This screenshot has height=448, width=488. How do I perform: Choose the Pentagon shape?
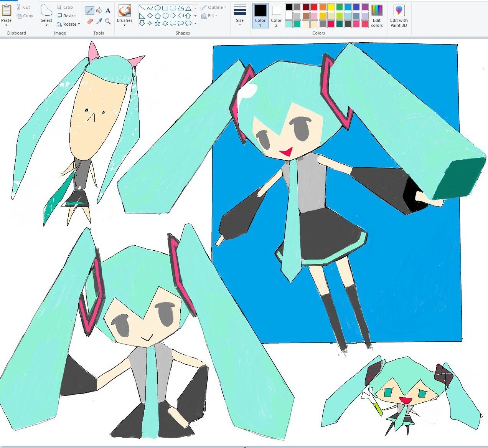157,15
